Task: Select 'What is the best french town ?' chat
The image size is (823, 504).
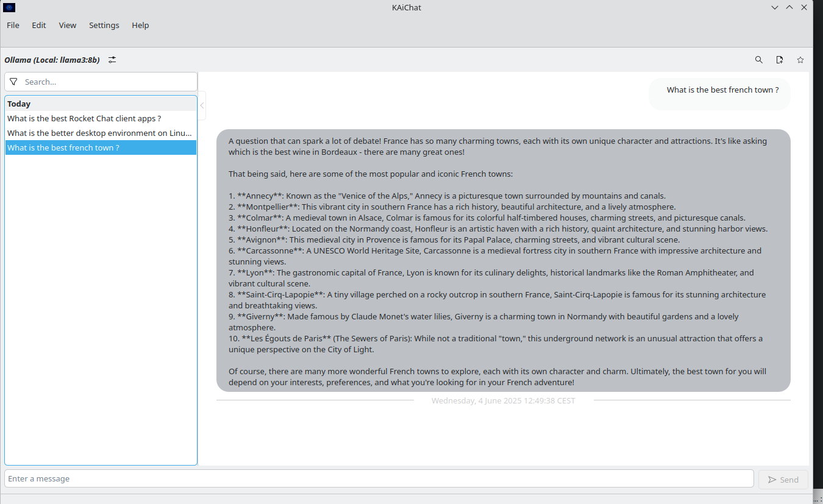Action: pos(101,147)
